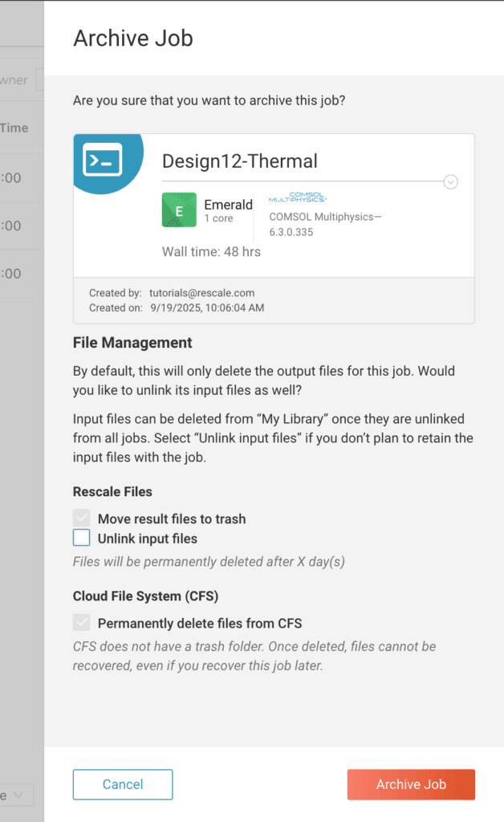
Task: Confirm with the orange Archive Job button
Action: coord(411,784)
